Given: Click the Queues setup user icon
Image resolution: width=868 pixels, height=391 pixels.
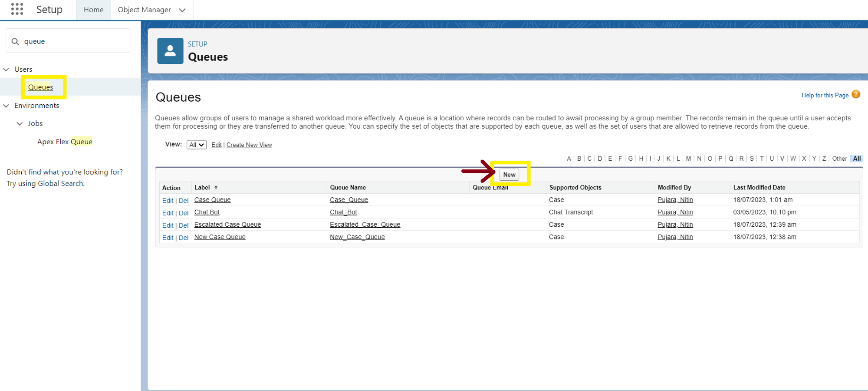Looking at the screenshot, I should point(170,51).
